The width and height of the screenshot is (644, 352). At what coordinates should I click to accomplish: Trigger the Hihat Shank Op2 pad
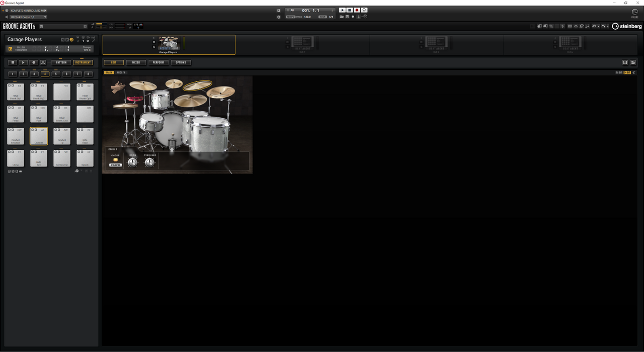(x=39, y=92)
